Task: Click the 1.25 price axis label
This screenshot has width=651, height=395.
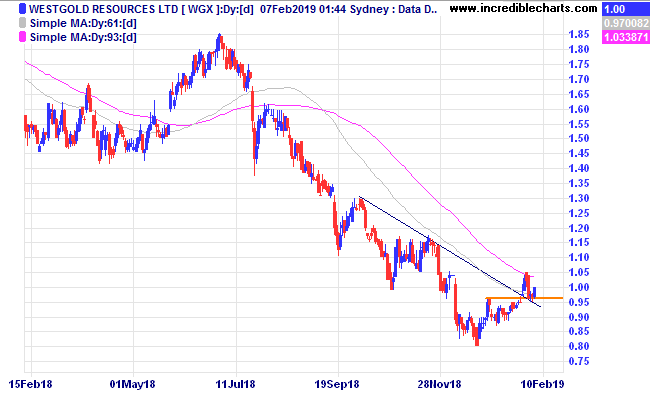Action: pyautogui.click(x=578, y=213)
